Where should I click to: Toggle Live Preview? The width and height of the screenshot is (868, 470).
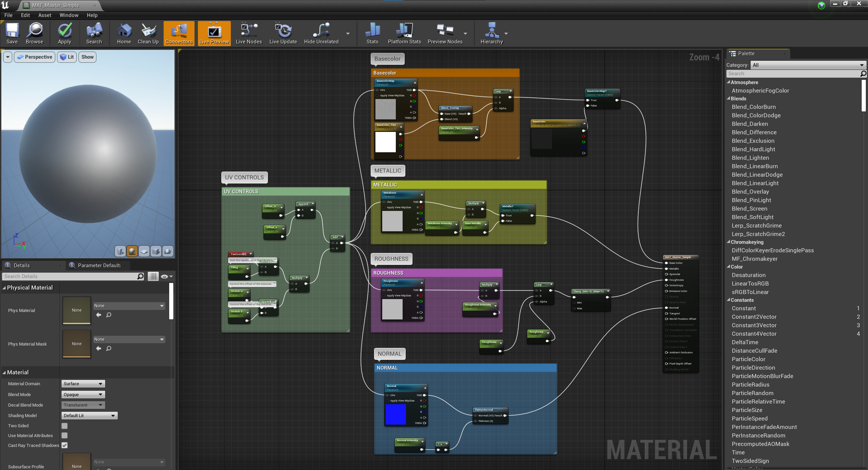214,33
